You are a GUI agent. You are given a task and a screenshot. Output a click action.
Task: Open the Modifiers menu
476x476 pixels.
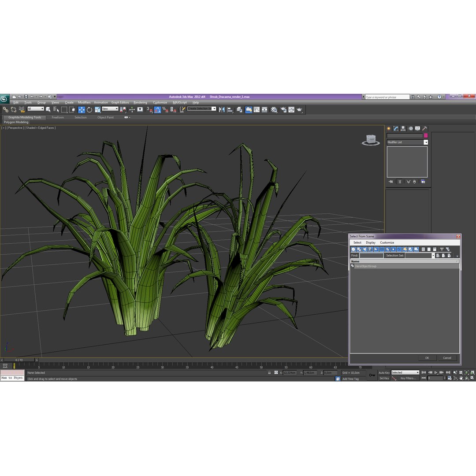click(84, 103)
